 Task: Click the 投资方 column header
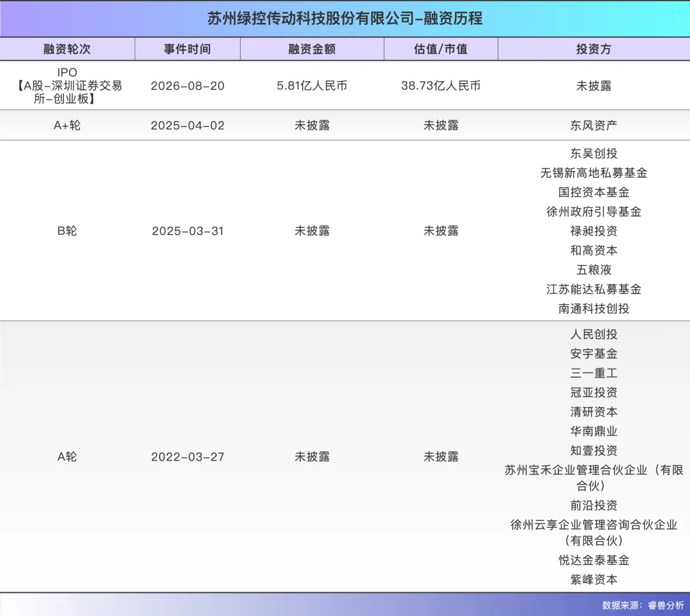coord(594,49)
